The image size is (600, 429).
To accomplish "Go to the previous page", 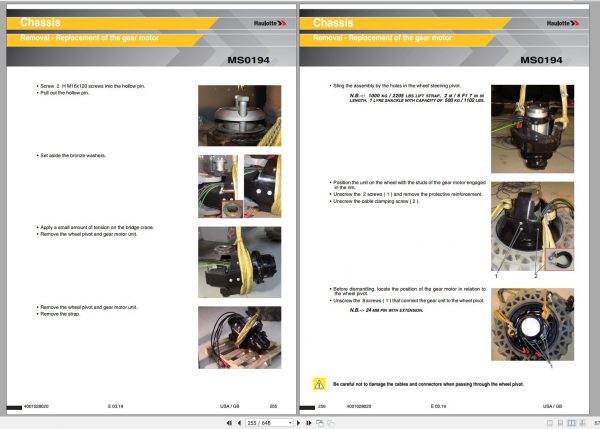I will [240, 423].
